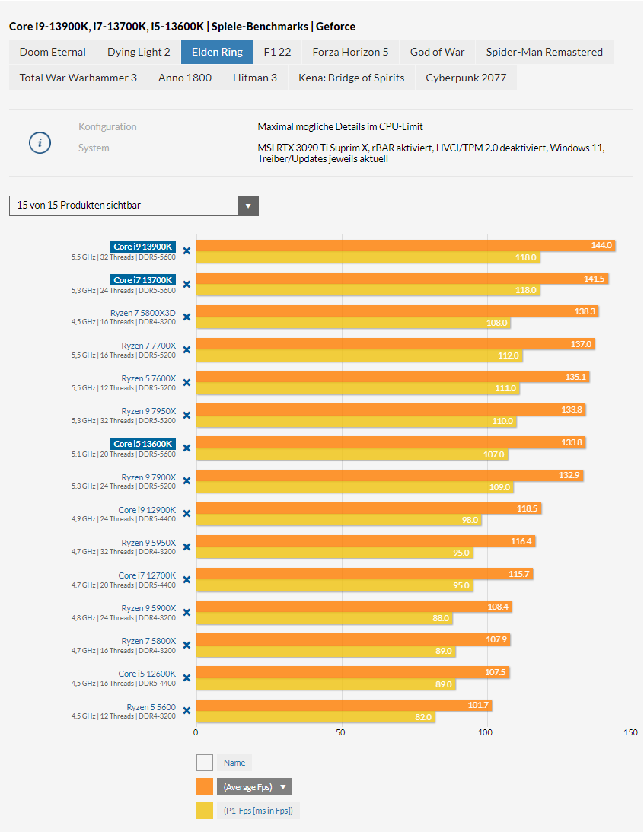Image resolution: width=644 pixels, height=832 pixels.
Task: Click the '15 von 15 Produkten sichtbar' selector field
Action: [x=134, y=206]
